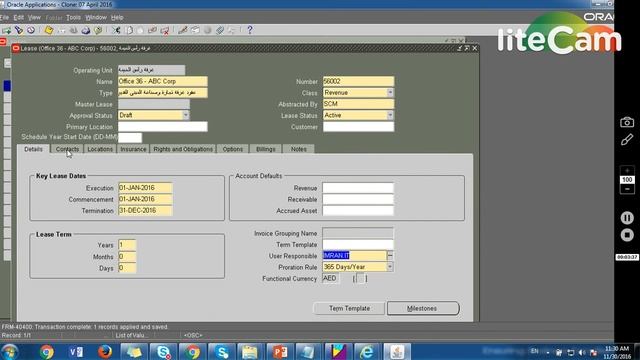640x360 pixels.
Task: Click the Cut scissors toolbar icon
Action: coord(116,31)
